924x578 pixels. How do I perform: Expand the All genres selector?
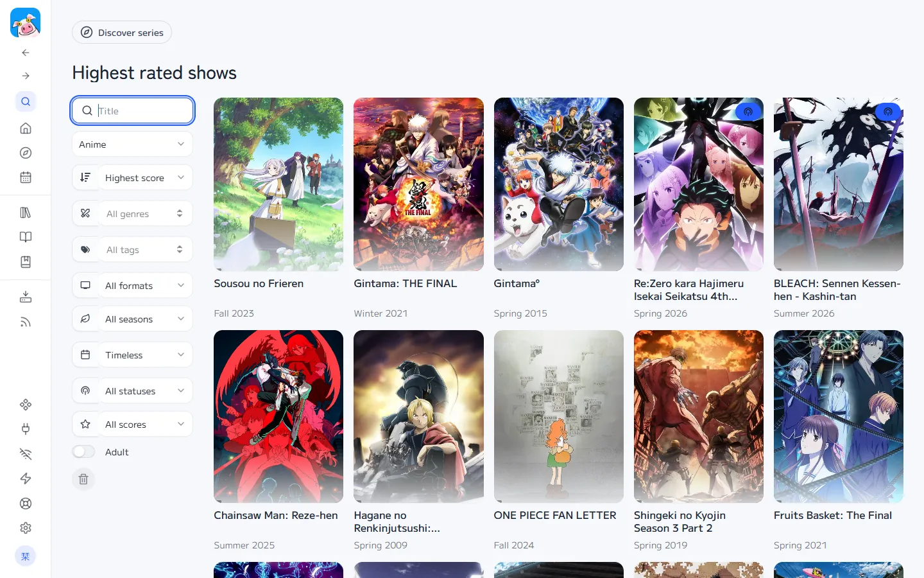(146, 214)
